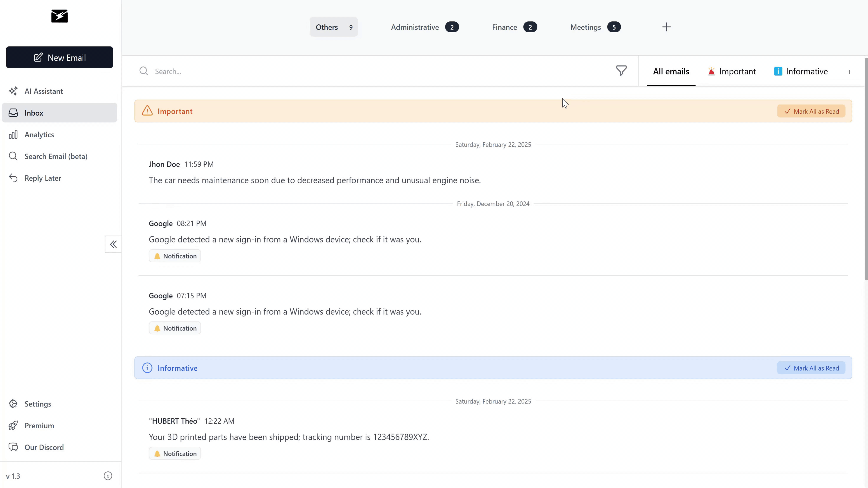Click the plus to add a new email view

point(849,72)
